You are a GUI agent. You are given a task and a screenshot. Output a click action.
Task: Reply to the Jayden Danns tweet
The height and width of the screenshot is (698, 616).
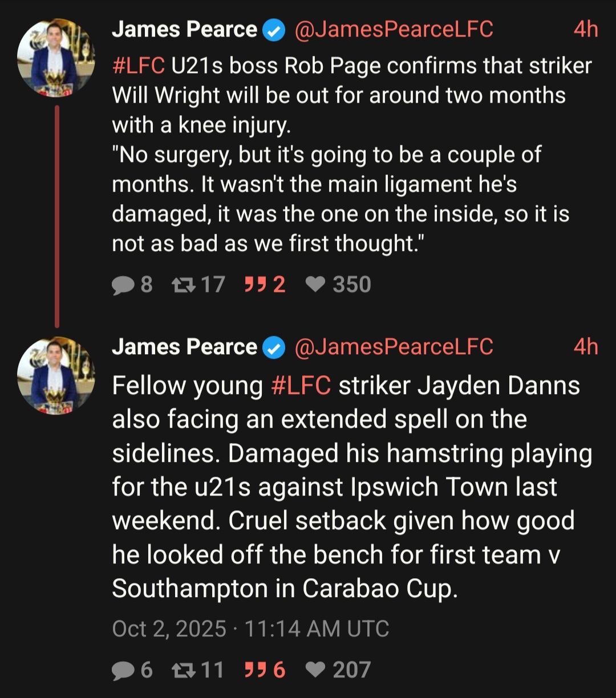coord(122,670)
